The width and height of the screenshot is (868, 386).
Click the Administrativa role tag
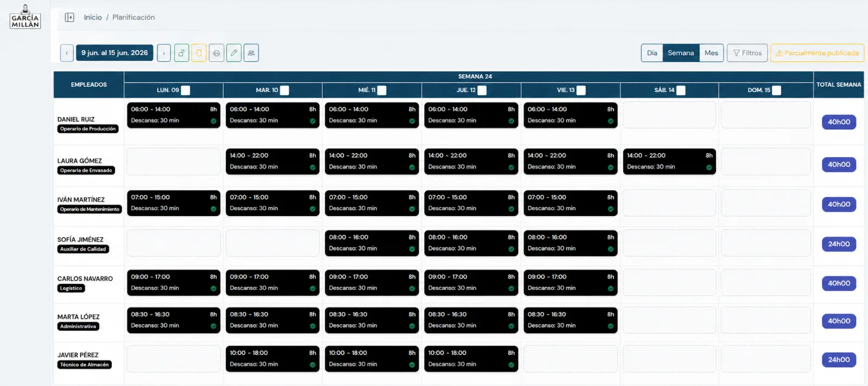[x=78, y=326]
